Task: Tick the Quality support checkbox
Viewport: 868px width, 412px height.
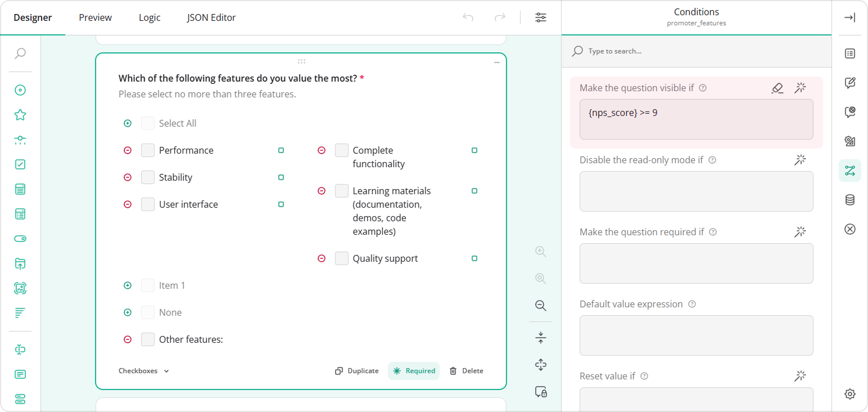Action: tap(342, 258)
